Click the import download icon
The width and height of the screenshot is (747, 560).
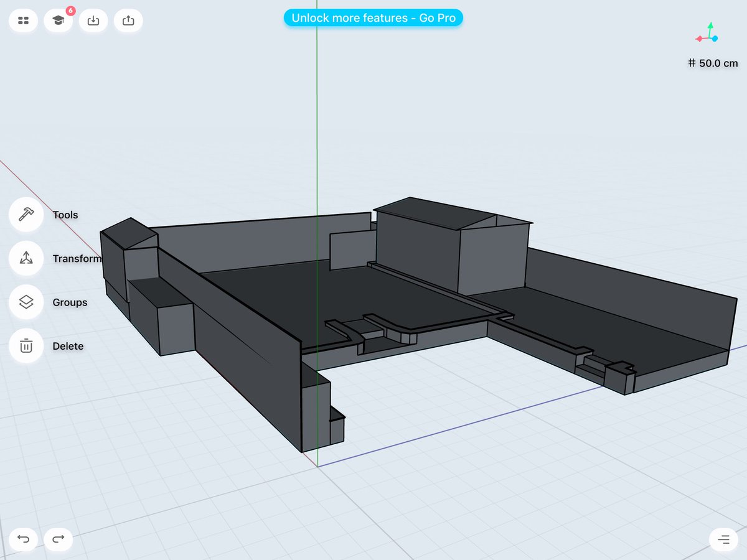93,21
